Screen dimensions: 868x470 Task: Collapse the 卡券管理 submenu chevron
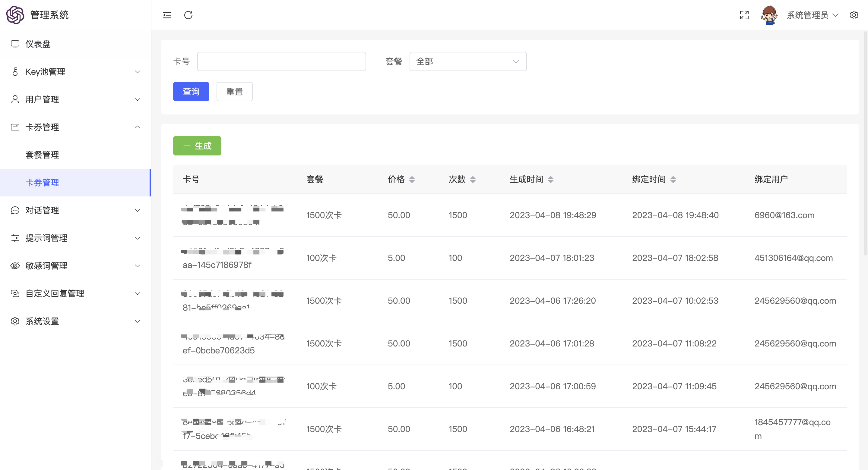(138, 127)
